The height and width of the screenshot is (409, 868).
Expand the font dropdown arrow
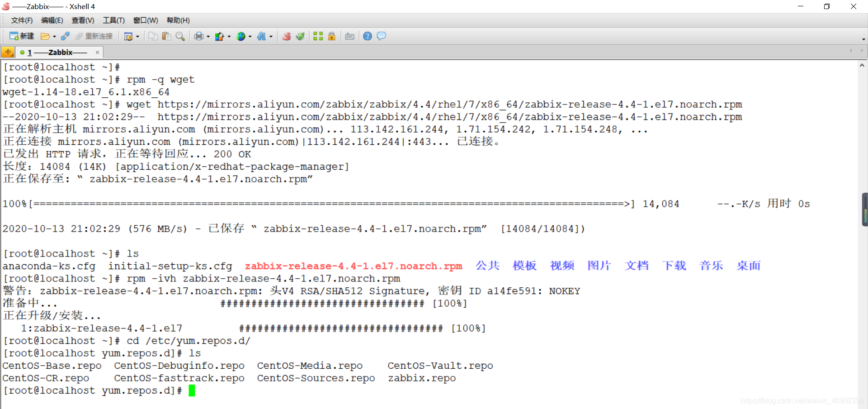coord(271,37)
